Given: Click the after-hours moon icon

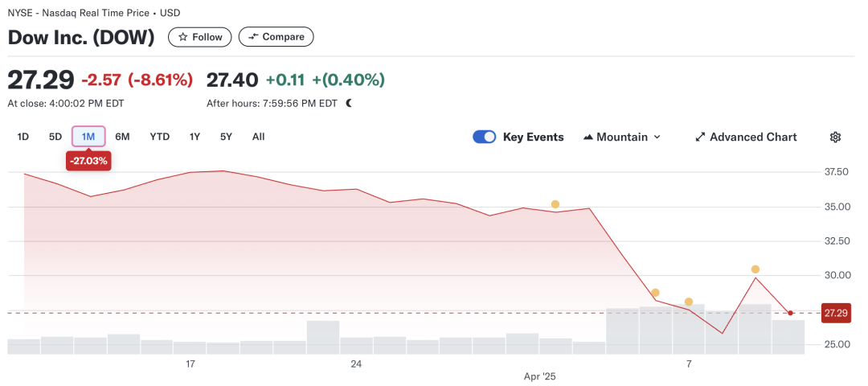Looking at the screenshot, I should pos(349,103).
